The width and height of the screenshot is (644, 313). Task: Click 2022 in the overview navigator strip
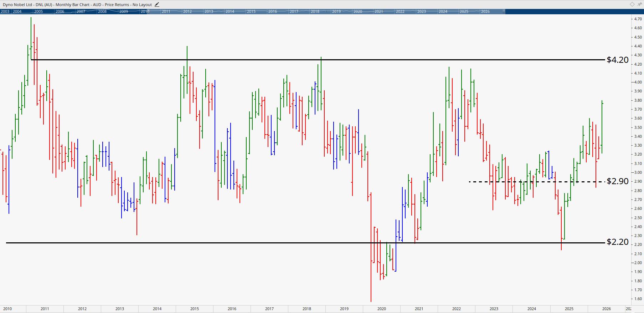coord(400,11)
